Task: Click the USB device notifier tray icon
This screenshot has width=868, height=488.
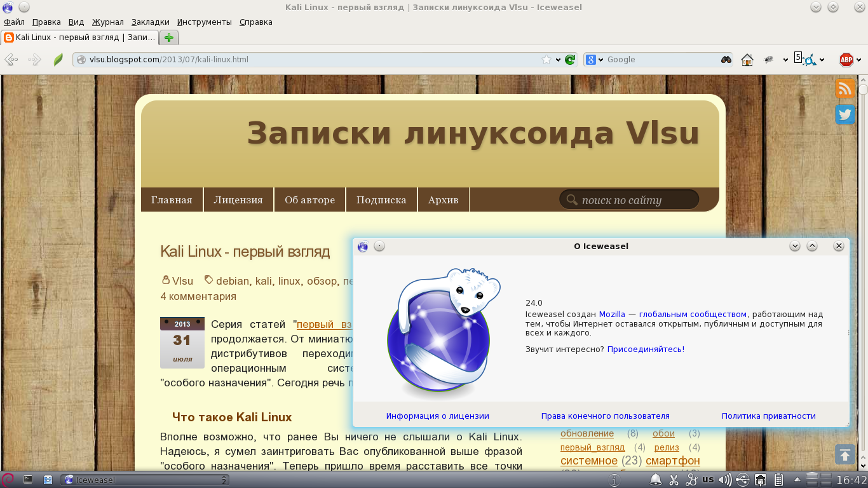Action: 743,480
